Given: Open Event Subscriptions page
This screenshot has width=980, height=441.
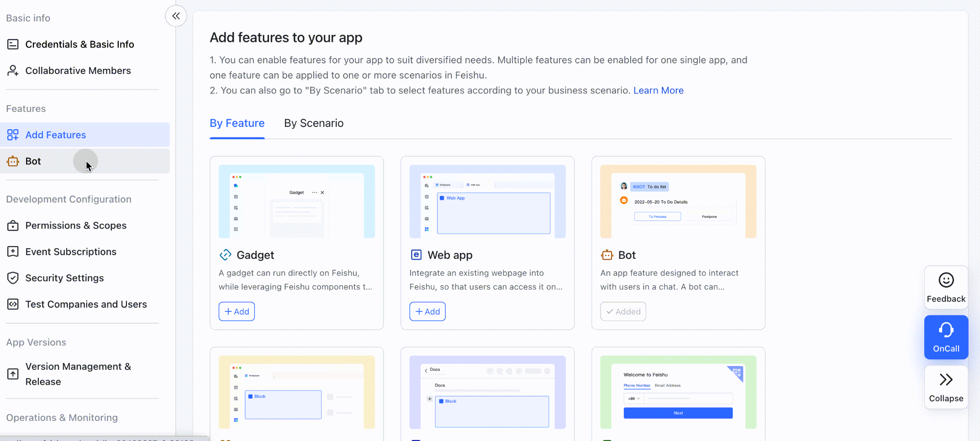Looking at the screenshot, I should pos(85,252).
